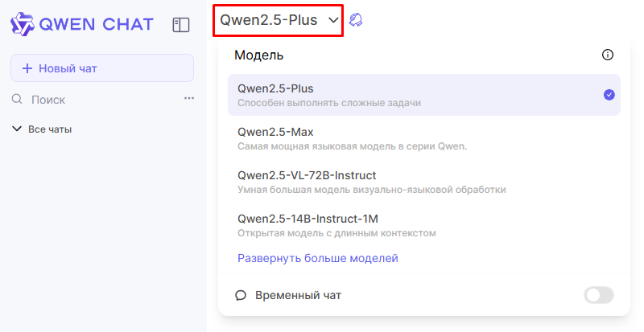This screenshot has width=644, height=332.
Task: Click Развернуть больше моделей link
Action: click(x=318, y=258)
